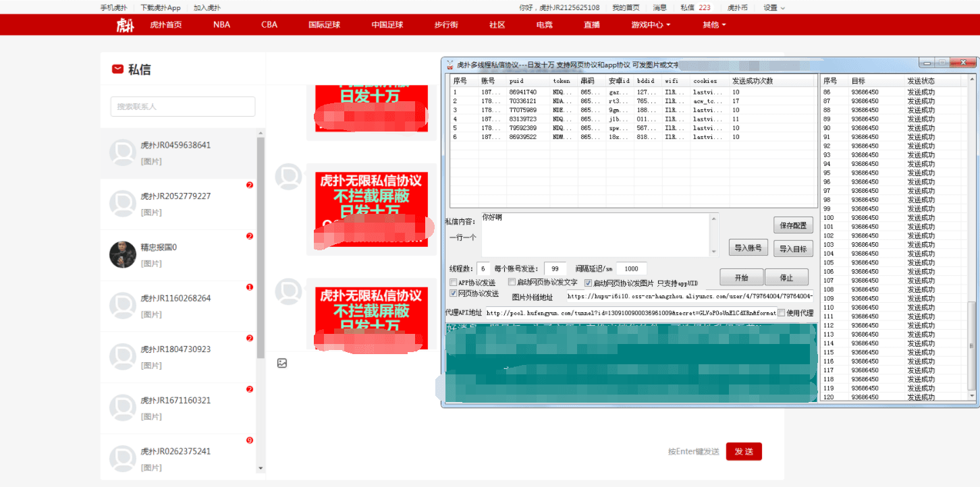980x487 pixels.
Task: Click the image upload icon below chat
Action: click(282, 363)
